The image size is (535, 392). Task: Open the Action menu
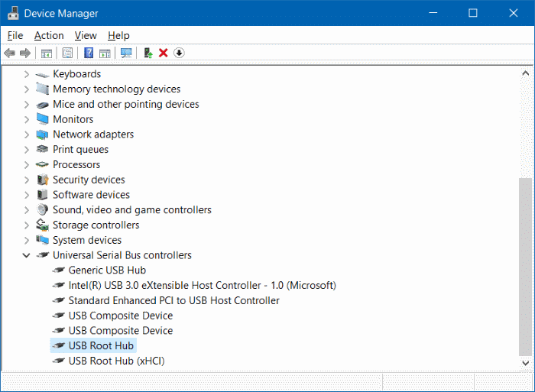49,35
